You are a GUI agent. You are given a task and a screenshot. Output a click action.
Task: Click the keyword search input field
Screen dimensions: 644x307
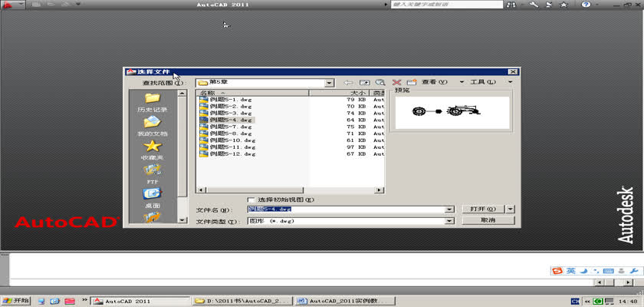(x=447, y=5)
